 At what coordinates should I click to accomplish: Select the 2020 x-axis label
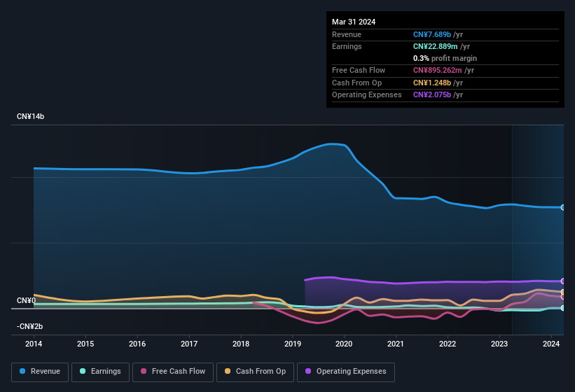tap(343, 344)
